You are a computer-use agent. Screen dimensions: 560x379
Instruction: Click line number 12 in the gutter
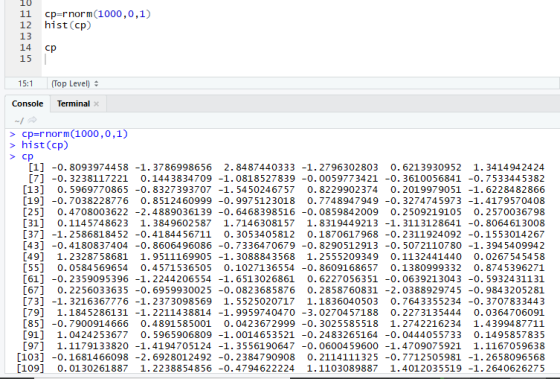click(x=25, y=25)
